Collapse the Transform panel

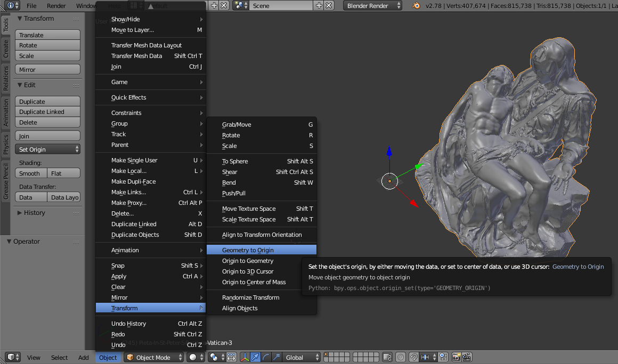click(19, 19)
